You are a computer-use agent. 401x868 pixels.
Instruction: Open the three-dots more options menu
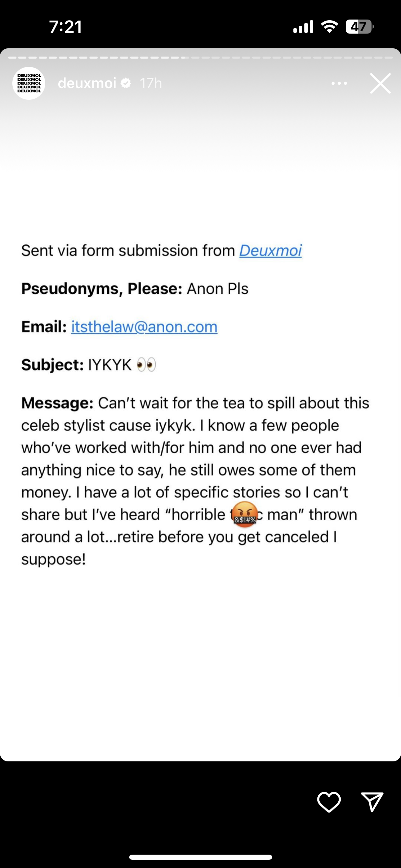(x=339, y=83)
